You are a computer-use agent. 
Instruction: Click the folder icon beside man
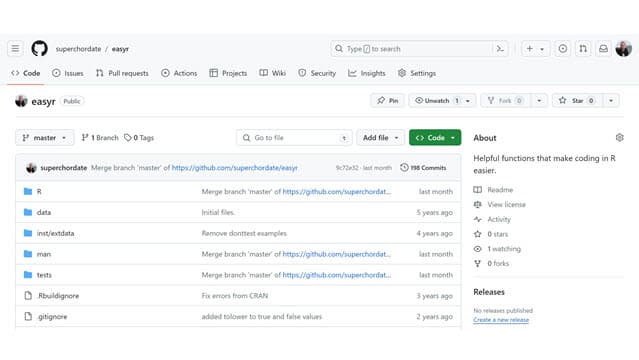pos(28,254)
